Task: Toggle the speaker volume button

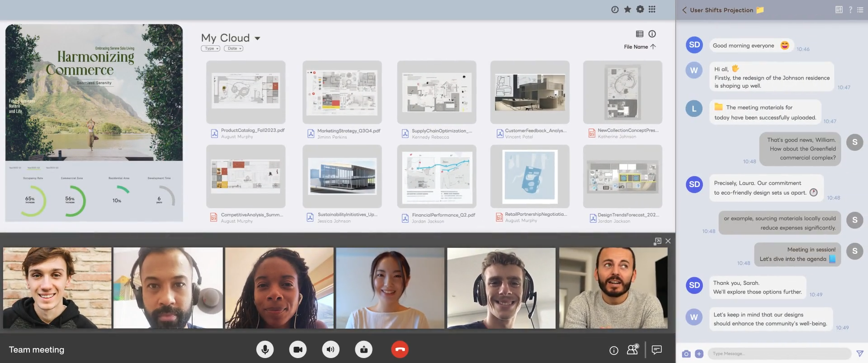Action: tap(331, 349)
